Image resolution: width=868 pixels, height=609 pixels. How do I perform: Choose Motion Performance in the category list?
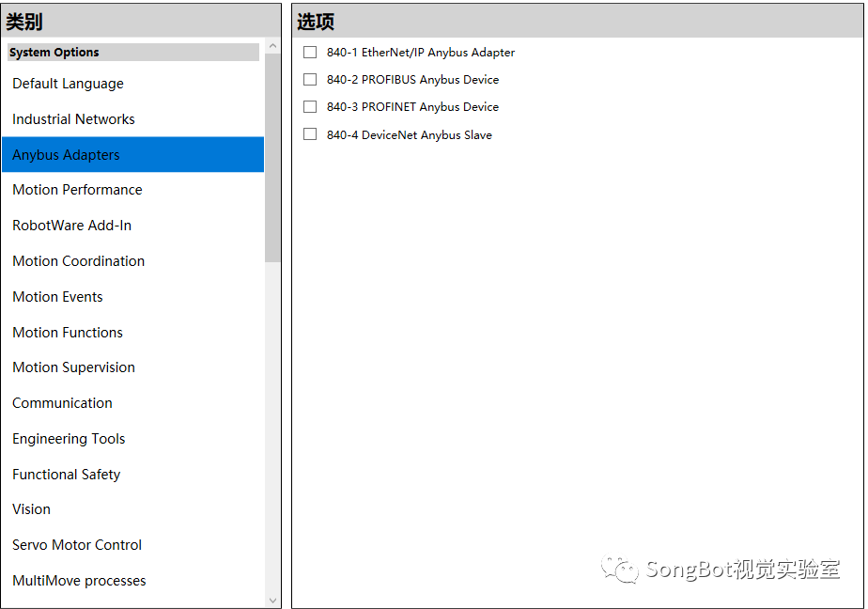(132, 190)
